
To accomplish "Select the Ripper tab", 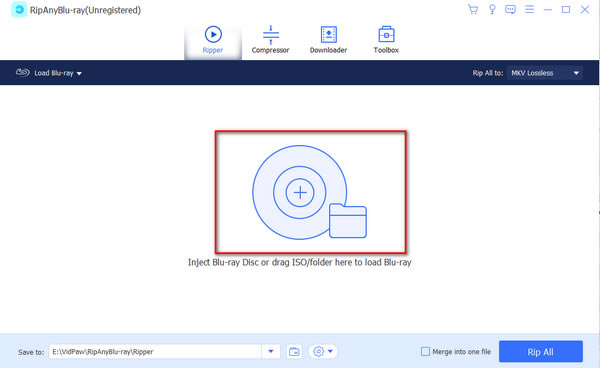I will coord(213,40).
